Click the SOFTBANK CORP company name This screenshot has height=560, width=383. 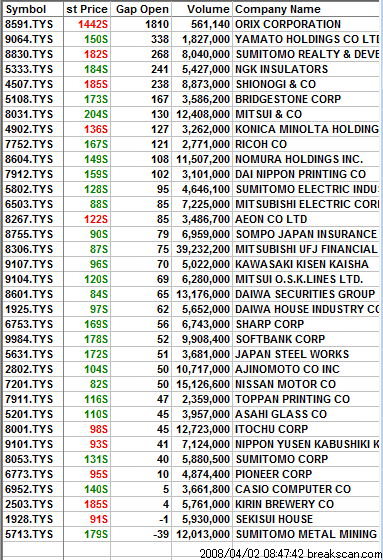(280, 339)
